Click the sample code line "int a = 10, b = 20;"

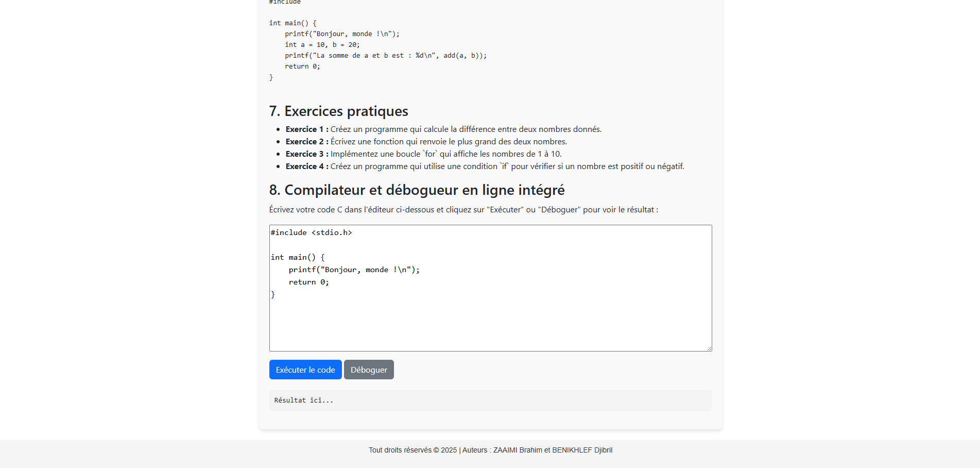tap(322, 45)
